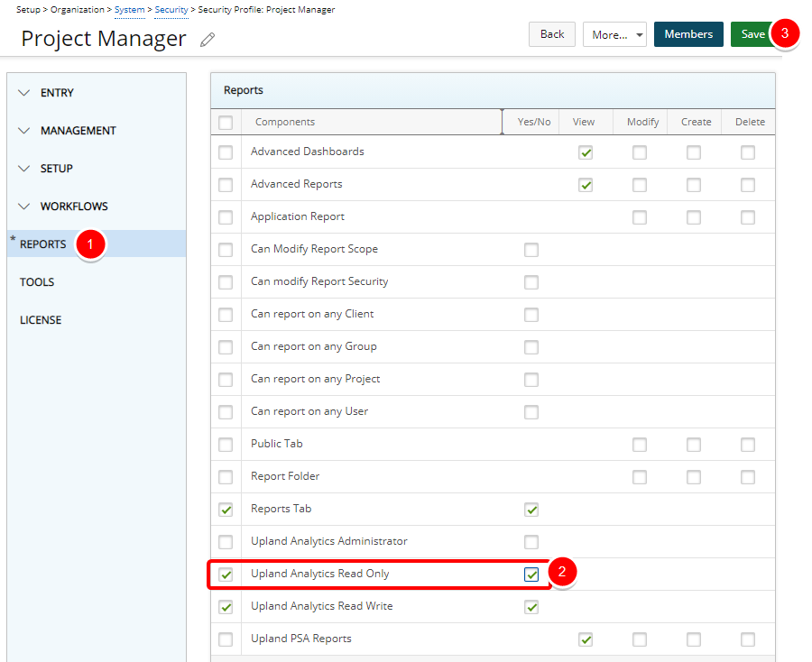Click the green Save button
This screenshot has width=812, height=662.
pyautogui.click(x=752, y=34)
